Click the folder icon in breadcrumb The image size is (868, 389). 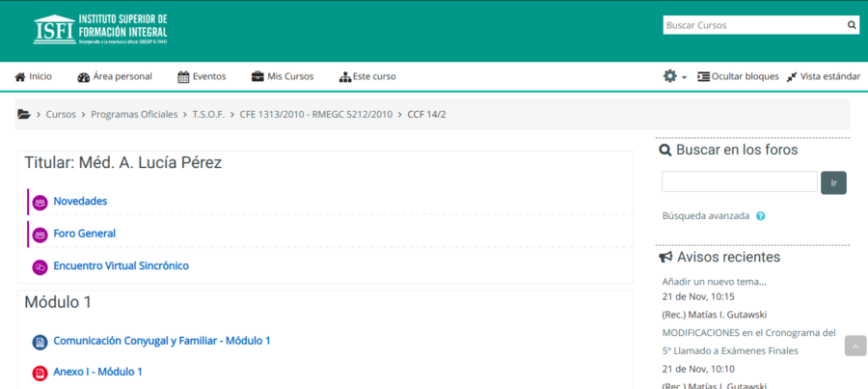pos(24,114)
